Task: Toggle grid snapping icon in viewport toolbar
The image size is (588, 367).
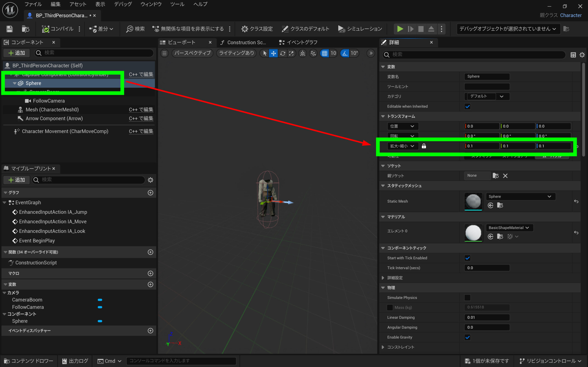Action: click(325, 53)
